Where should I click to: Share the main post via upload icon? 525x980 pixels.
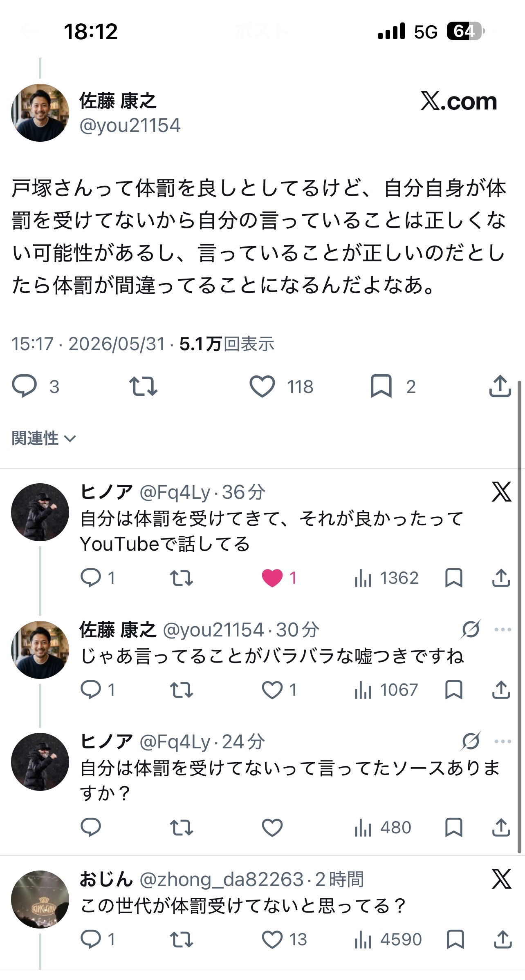tap(500, 386)
